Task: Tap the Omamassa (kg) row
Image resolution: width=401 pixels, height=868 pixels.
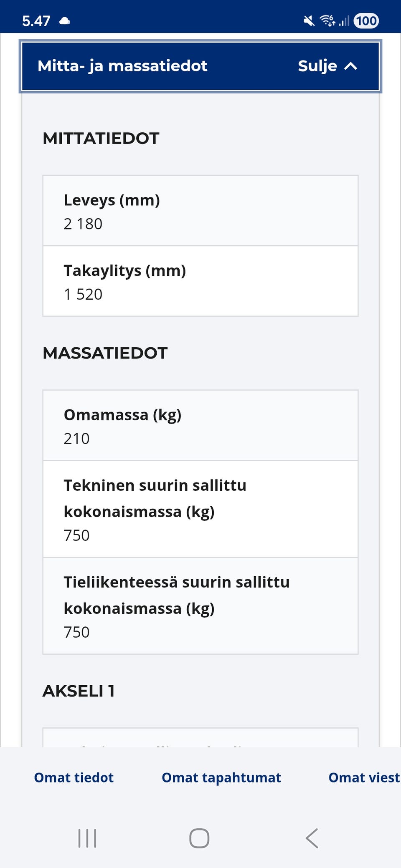Action: coord(200,426)
